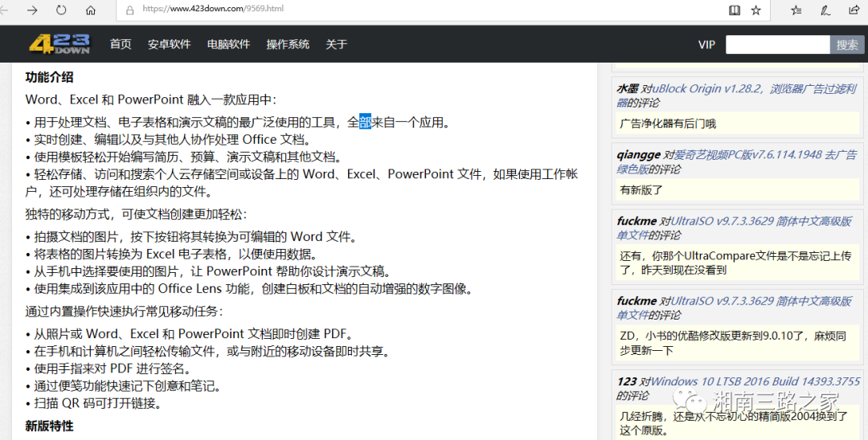This screenshot has width=868, height=440.
Task: Click line 通过内置操作快速执行常见移动任务
Action: 124,312
